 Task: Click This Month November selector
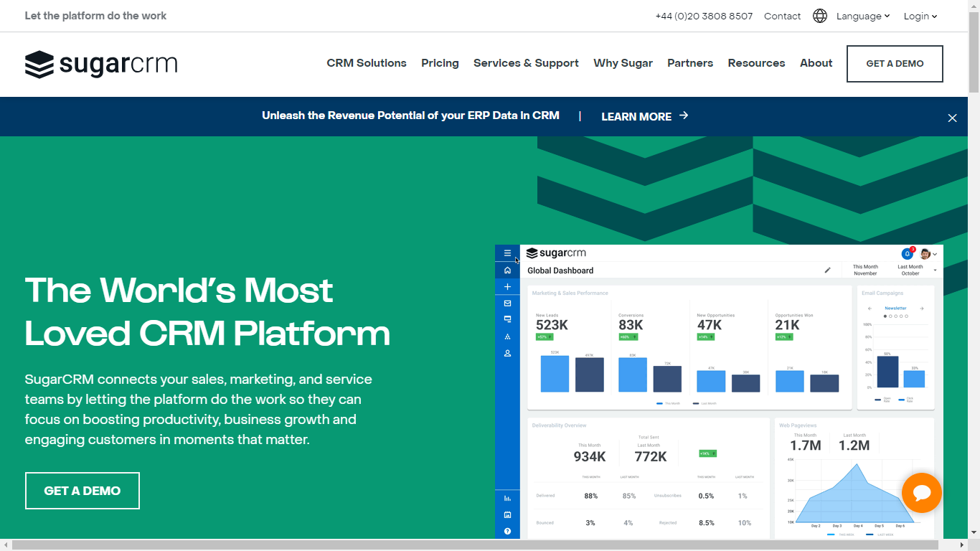coord(865,270)
